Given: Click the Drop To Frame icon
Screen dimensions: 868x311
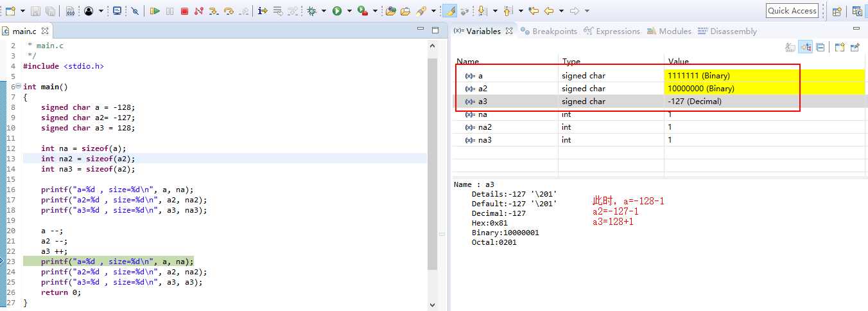Looking at the screenshot, I should [277, 11].
